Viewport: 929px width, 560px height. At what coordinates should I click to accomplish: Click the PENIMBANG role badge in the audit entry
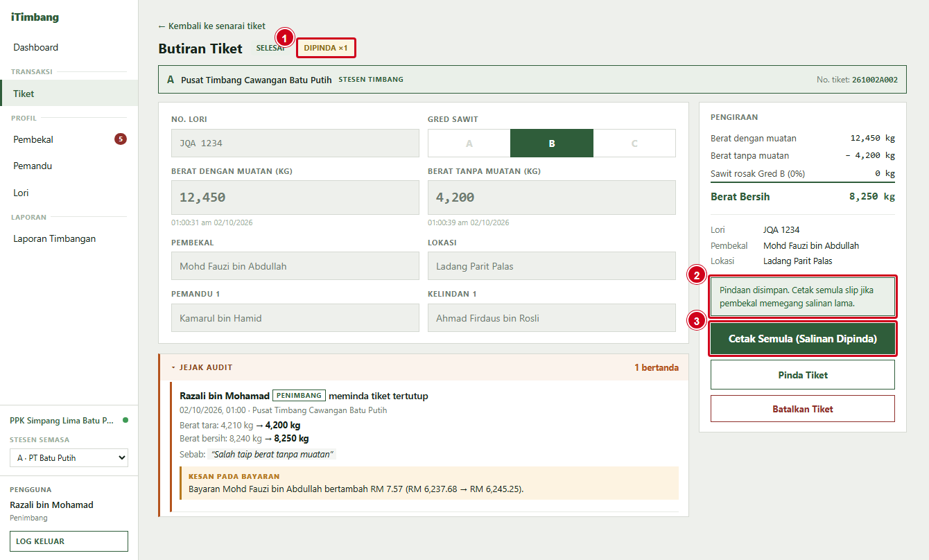(x=299, y=396)
